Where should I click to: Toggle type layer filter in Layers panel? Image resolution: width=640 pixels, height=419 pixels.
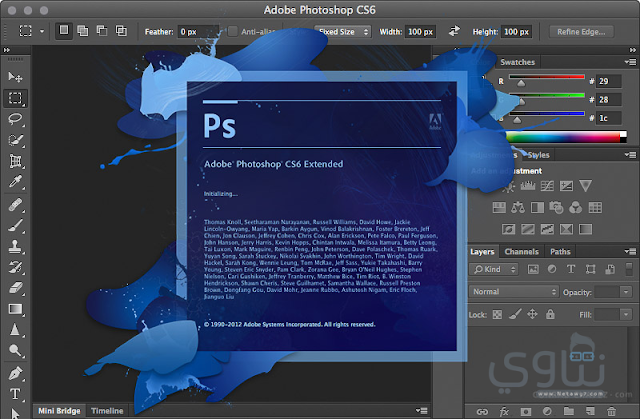pyautogui.click(x=571, y=269)
